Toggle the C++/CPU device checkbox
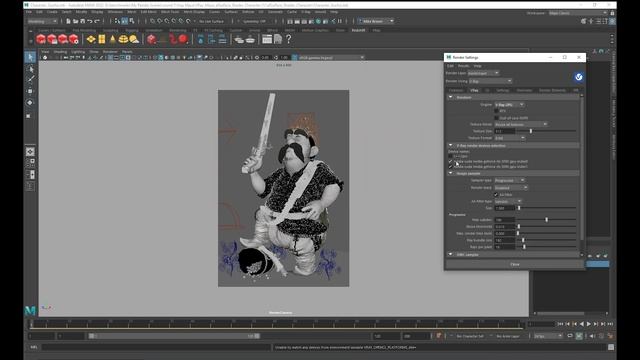The height and width of the screenshot is (360, 640). click(450, 156)
